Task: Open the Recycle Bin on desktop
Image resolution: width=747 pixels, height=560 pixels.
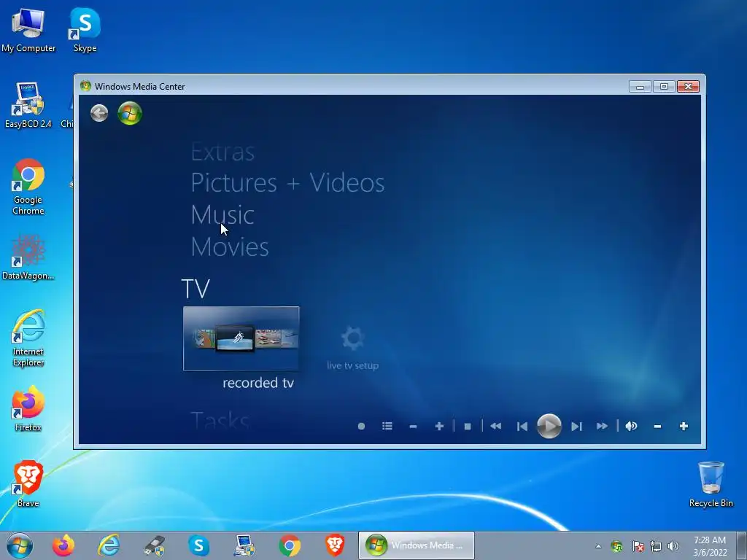Action: tap(711, 484)
